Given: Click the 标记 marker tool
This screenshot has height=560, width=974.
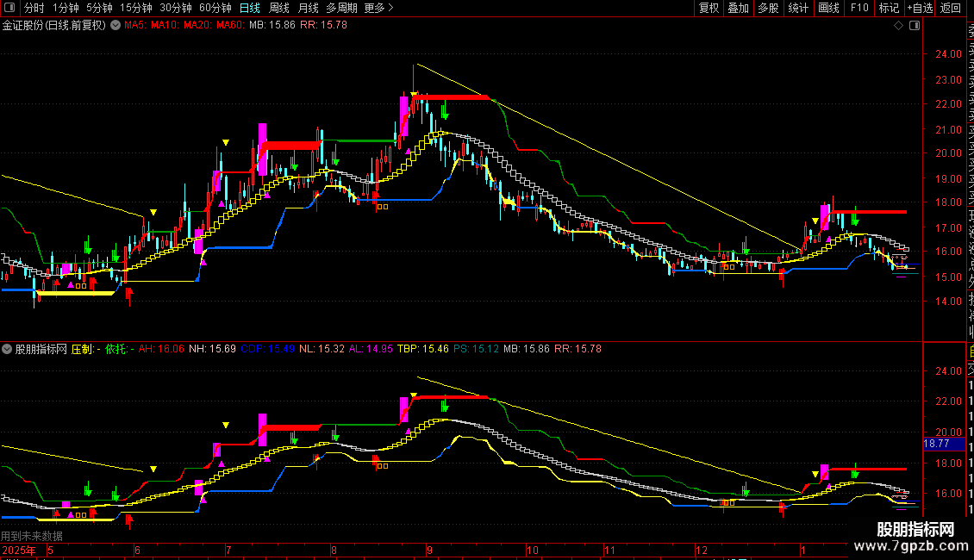Looking at the screenshot, I should click(889, 9).
